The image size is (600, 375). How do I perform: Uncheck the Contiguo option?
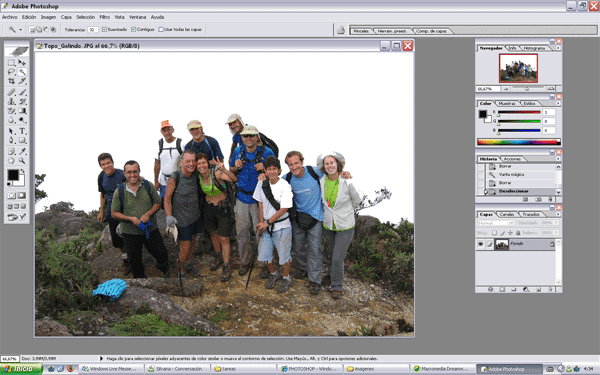tap(133, 29)
